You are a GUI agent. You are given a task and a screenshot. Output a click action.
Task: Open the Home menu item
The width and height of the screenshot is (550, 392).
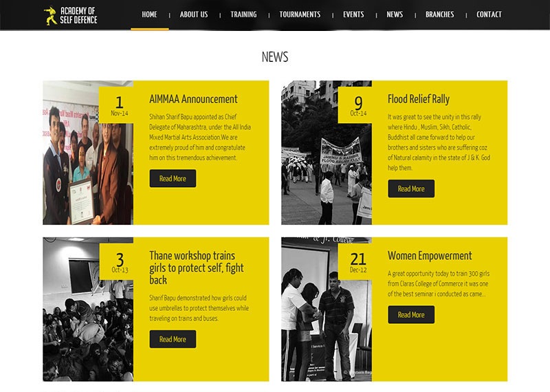click(149, 14)
